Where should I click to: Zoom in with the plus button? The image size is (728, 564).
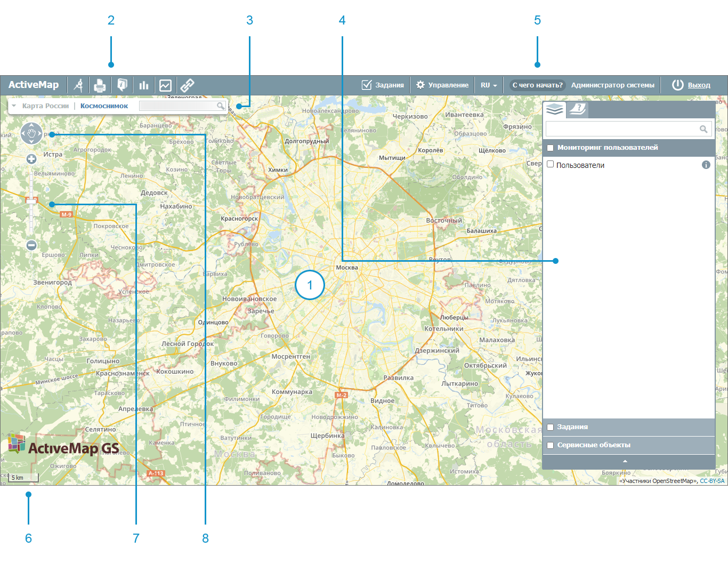[31, 159]
